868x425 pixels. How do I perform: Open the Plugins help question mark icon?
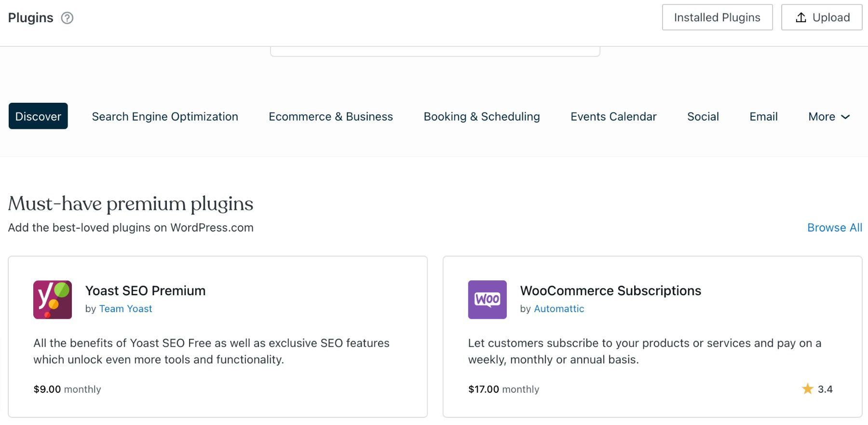67,18
